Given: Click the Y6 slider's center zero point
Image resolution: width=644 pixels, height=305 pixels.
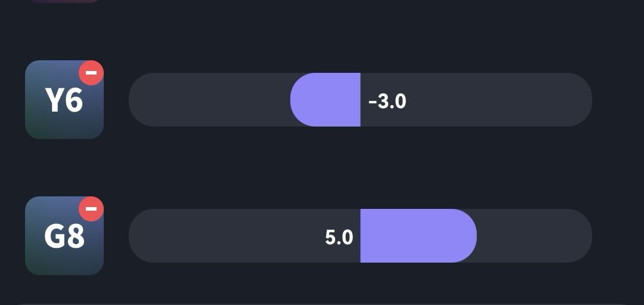Looking at the screenshot, I should pyautogui.click(x=360, y=100).
